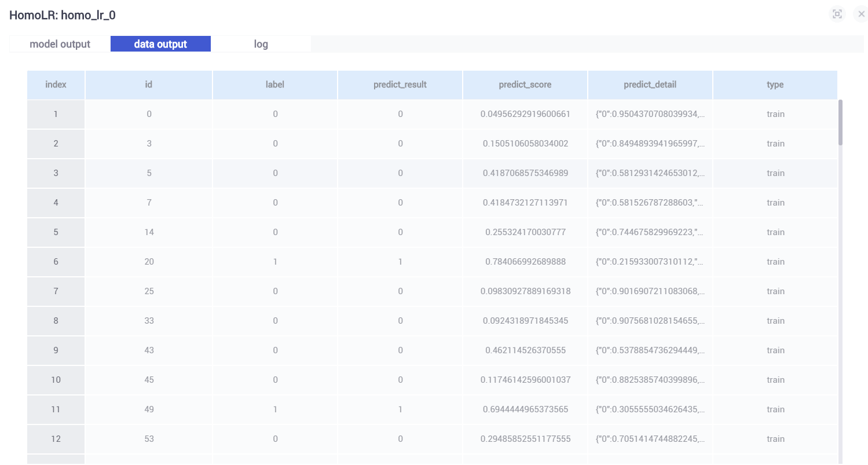This screenshot has width=868, height=465.
Task: Close the HomoLR homo_lr_0 dialog
Action: pyautogui.click(x=861, y=14)
